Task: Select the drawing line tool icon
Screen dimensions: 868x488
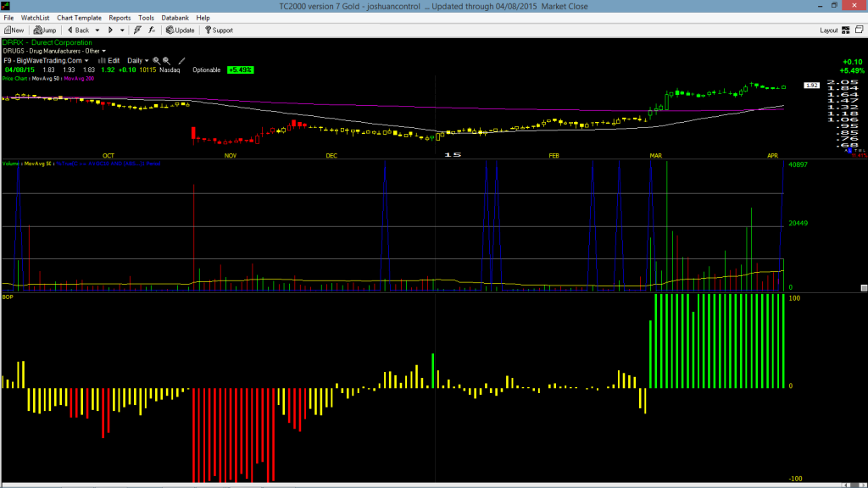Action: [x=181, y=61]
